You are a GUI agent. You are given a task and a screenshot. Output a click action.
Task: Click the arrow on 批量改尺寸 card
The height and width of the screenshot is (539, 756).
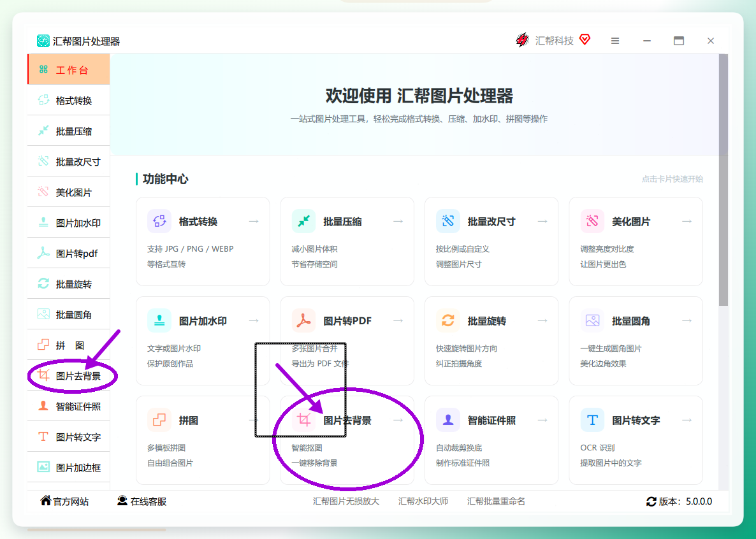click(542, 221)
